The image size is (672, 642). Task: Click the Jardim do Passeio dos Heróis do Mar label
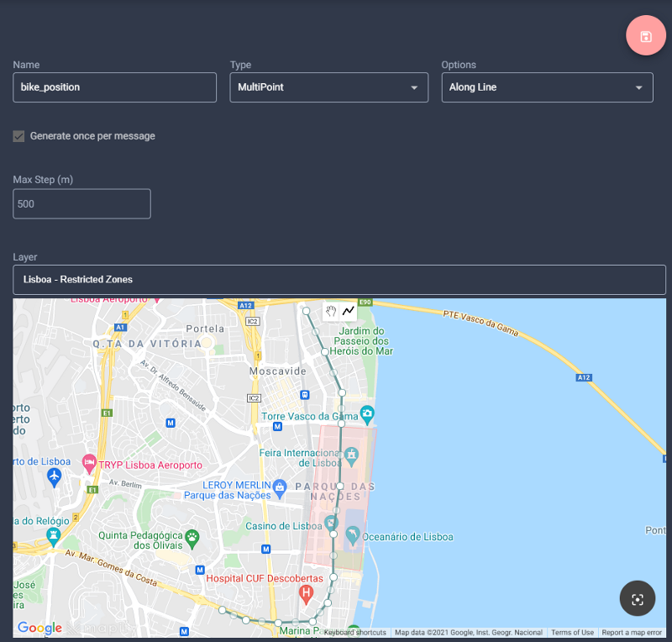point(361,341)
